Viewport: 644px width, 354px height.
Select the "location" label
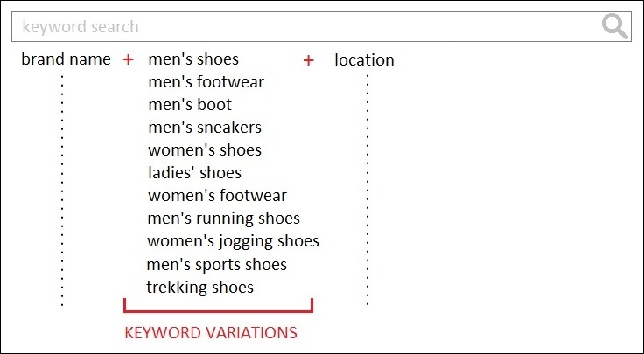point(364,60)
